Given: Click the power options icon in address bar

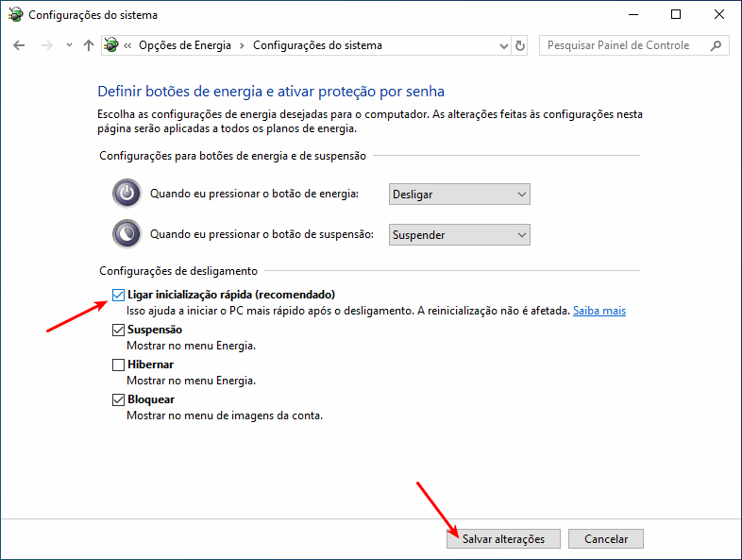Looking at the screenshot, I should click(x=111, y=45).
